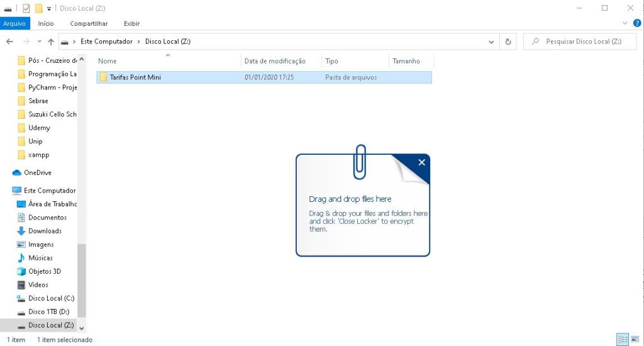
Task: Refresh the Disco Local (Z:) folder view
Action: click(508, 42)
